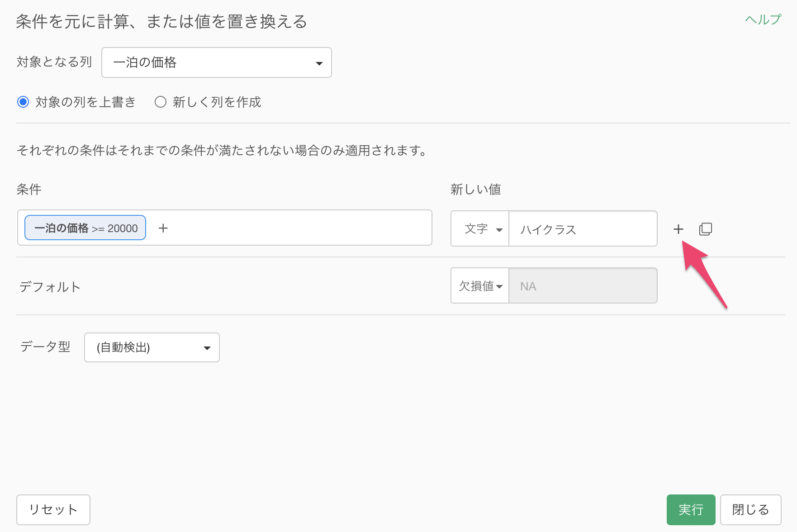The image size is (797, 532).
Task: Choose the 新しく列を作成 radio option
Action: [161, 102]
